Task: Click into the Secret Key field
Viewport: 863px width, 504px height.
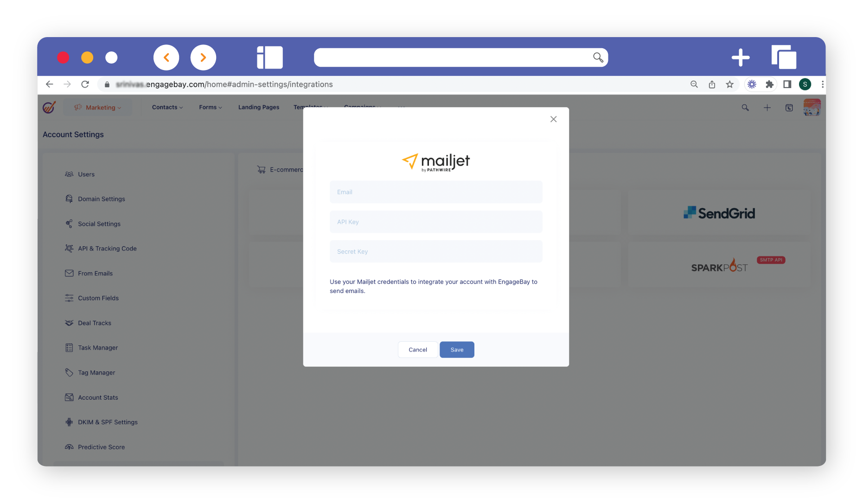Action: (x=435, y=252)
